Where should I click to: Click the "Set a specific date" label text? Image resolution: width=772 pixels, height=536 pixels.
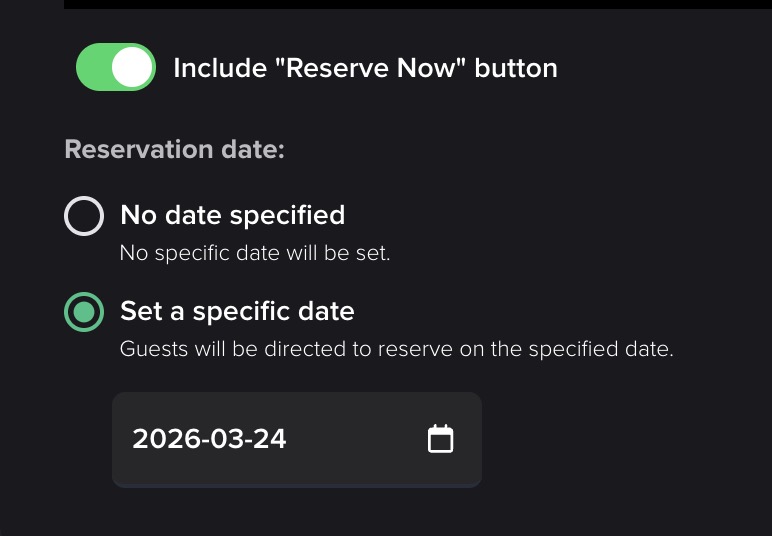[237, 311]
